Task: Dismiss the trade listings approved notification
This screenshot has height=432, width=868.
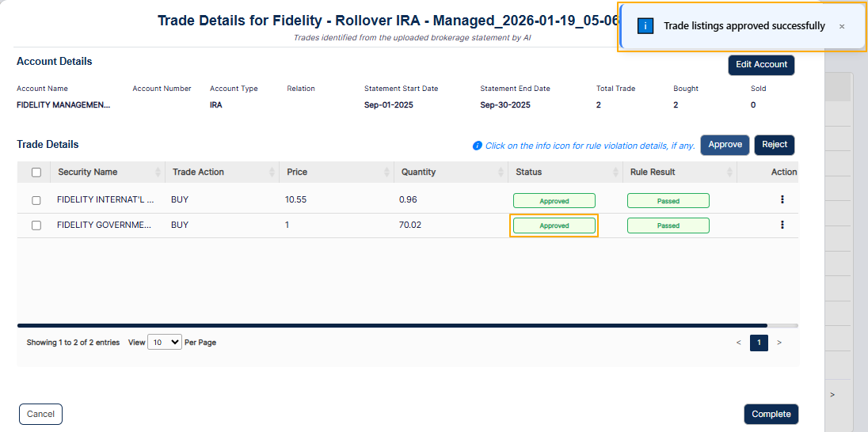Action: coord(841,27)
